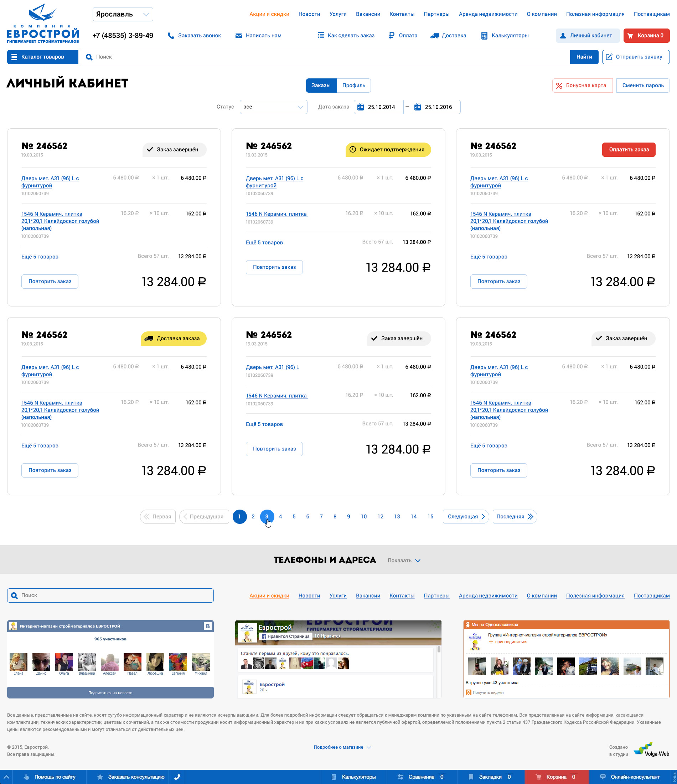Open the Ярославль city dropdown
677x784 pixels.
point(123,14)
